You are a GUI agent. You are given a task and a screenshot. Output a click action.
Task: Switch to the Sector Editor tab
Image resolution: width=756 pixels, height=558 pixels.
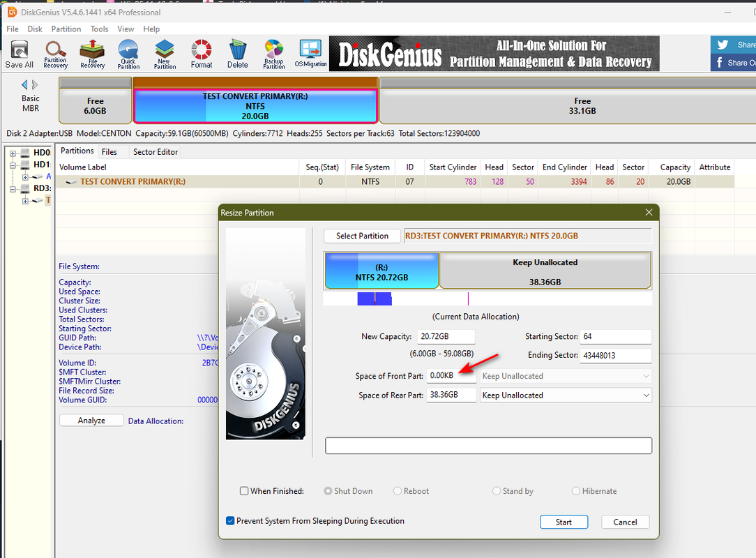pos(156,152)
